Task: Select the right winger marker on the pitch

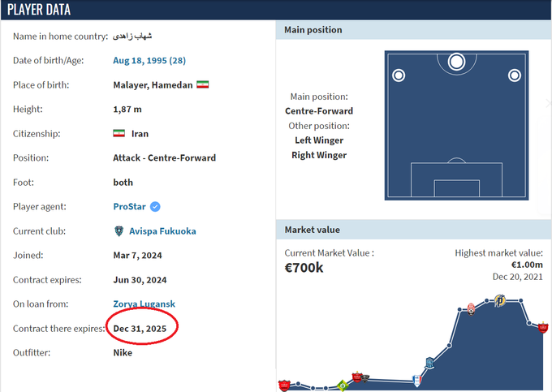Action: pos(514,75)
